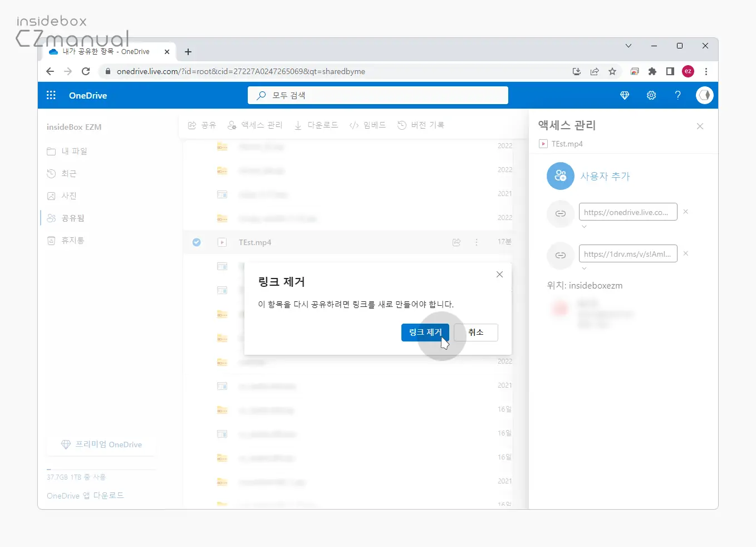Viewport: 756px width, 547px height.
Task: Select 공유됨 in the left sidebar
Action: [x=72, y=218]
